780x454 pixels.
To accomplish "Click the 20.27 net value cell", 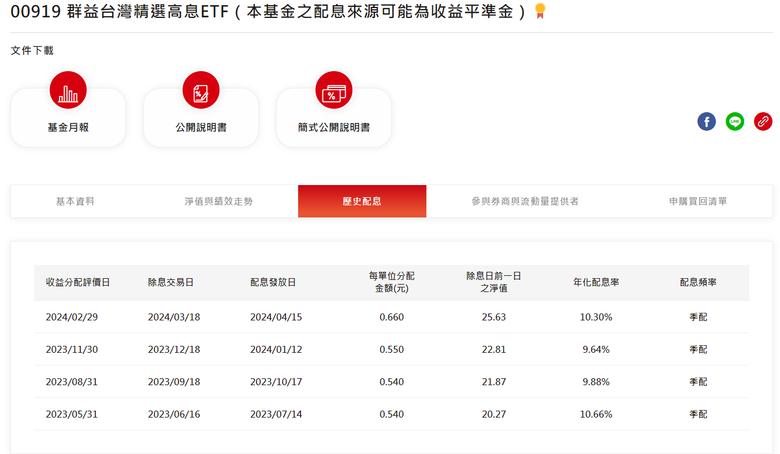I will click(493, 414).
